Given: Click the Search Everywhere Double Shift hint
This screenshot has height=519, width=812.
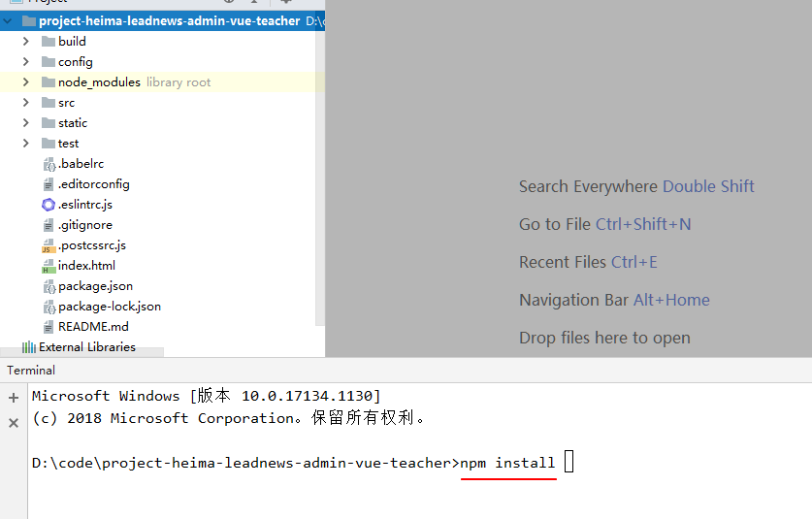Looking at the screenshot, I should (636, 186).
